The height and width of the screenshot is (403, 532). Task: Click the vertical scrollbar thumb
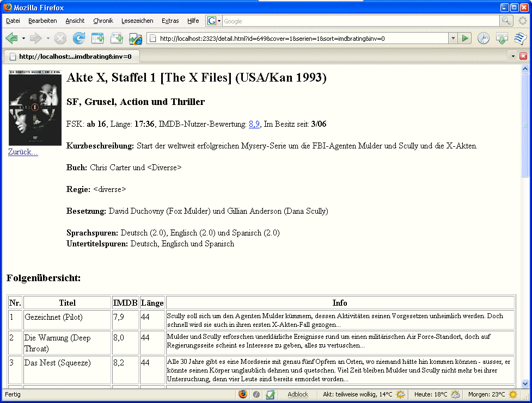pyautogui.click(x=525, y=125)
